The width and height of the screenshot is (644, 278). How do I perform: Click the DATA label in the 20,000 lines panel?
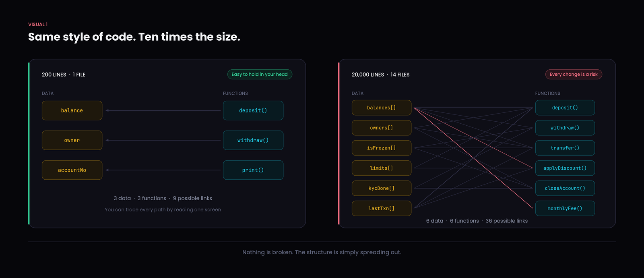tap(357, 93)
